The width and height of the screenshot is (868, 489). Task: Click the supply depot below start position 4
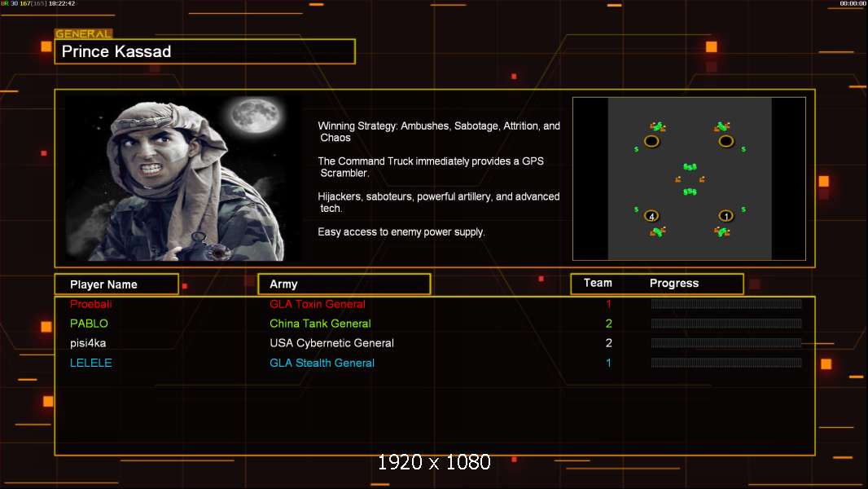(x=658, y=231)
